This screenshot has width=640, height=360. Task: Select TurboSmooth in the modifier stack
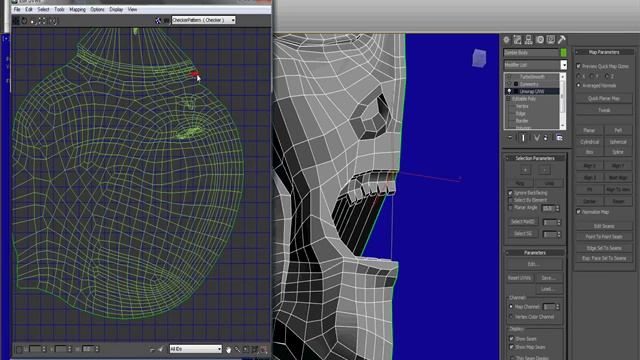tap(532, 77)
